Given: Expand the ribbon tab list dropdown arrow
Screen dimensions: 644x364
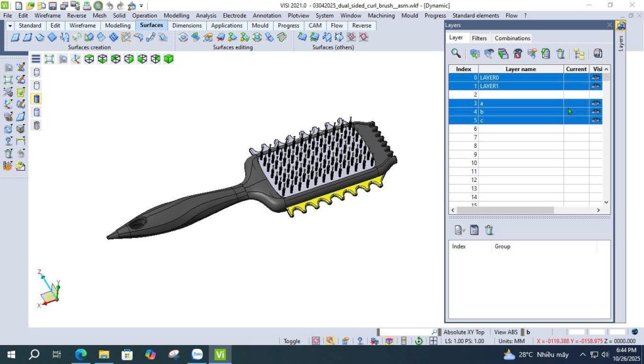Looking at the screenshot, I should [x=10, y=26].
